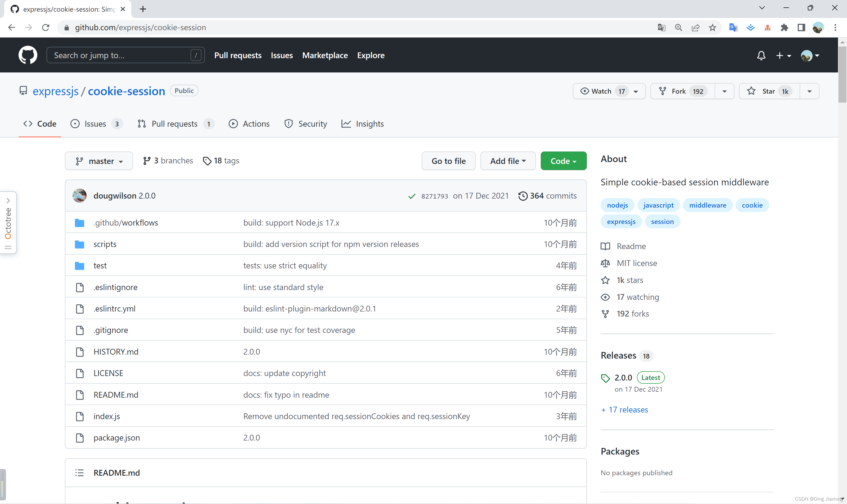Switch to the Issues tab
The image size is (847, 504).
[96, 124]
